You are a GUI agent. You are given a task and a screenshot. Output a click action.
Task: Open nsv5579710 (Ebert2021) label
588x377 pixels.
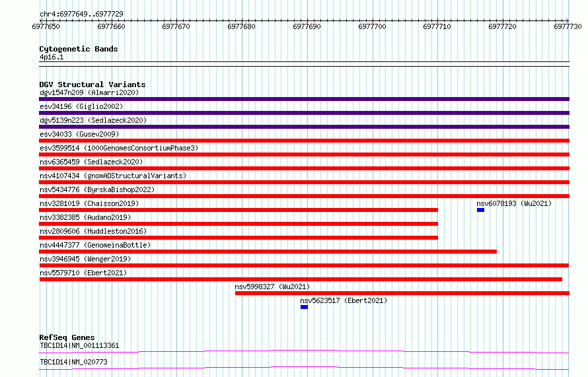click(83, 273)
